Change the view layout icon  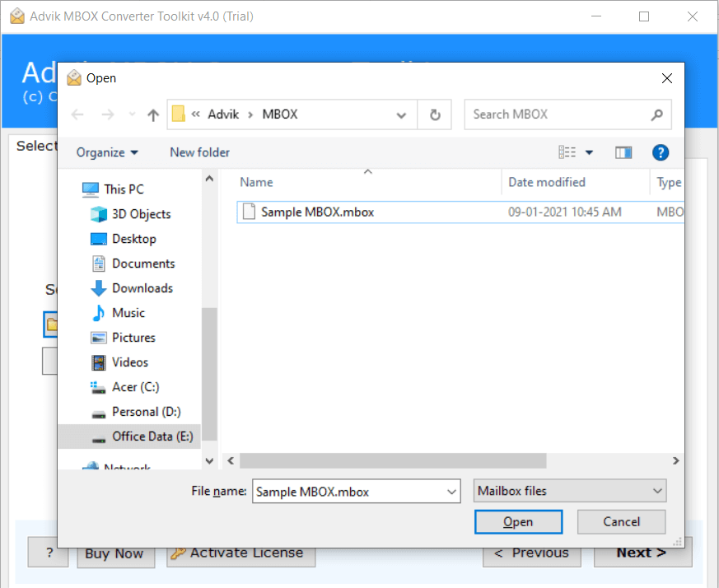coord(567,152)
